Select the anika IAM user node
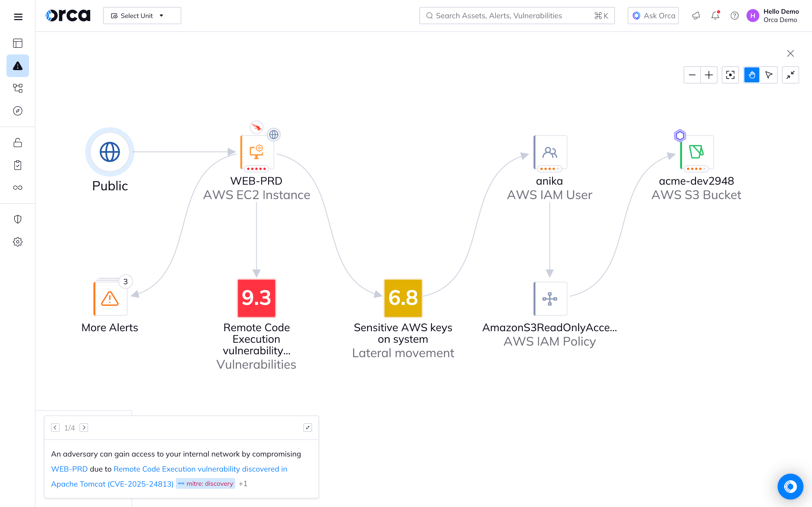The image size is (812, 507). 550,152
